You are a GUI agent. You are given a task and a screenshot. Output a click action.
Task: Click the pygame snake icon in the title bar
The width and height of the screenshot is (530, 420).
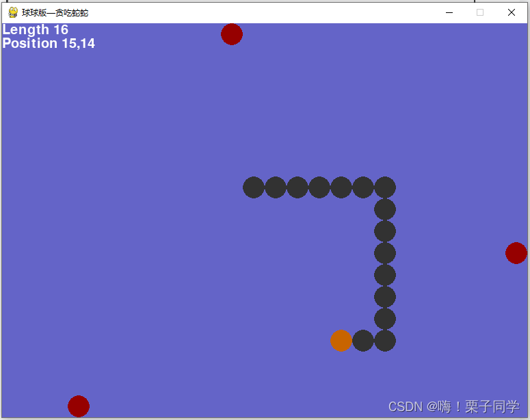[x=13, y=12]
